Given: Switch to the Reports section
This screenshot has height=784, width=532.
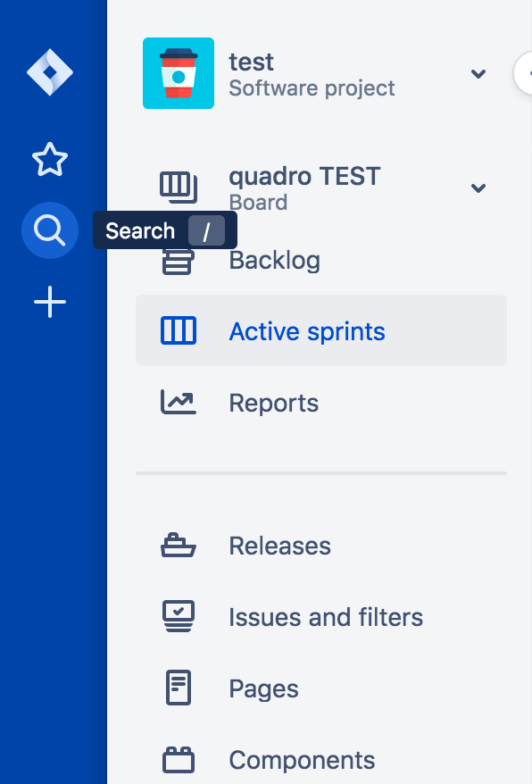Looking at the screenshot, I should (273, 403).
